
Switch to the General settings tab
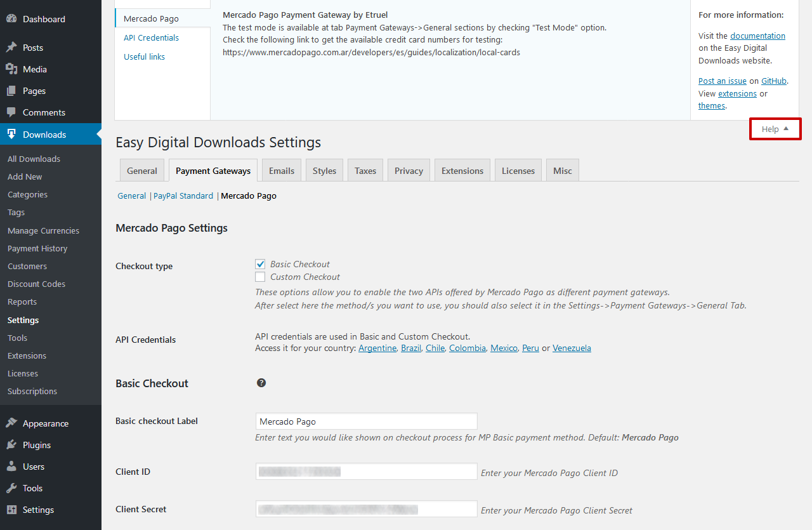coord(142,171)
